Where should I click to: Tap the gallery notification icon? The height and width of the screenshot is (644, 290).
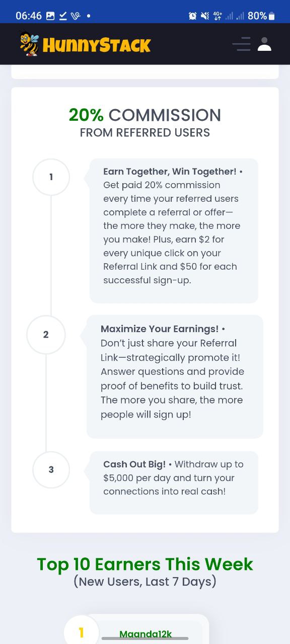pos(50,16)
